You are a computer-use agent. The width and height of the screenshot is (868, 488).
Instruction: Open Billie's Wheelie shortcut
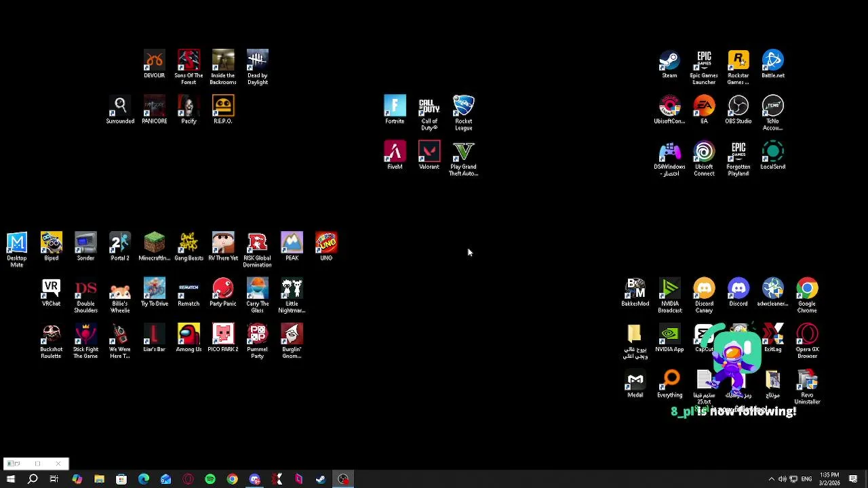[120, 296]
